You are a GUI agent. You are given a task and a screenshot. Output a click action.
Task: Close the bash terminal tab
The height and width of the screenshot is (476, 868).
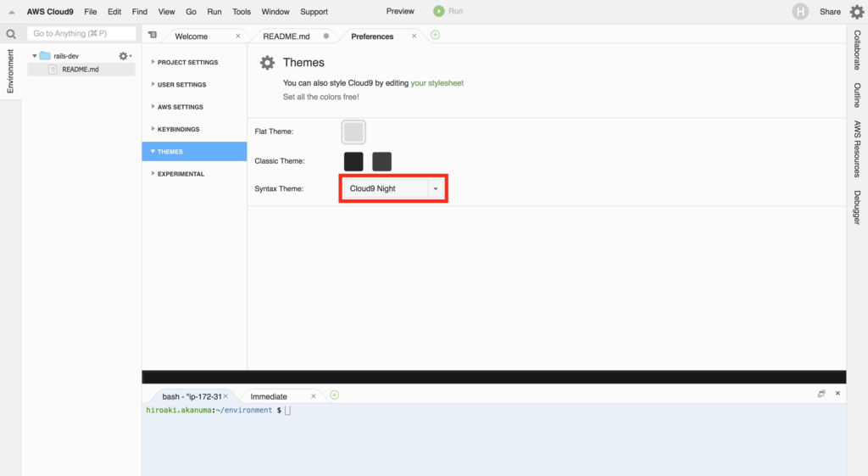(225, 396)
